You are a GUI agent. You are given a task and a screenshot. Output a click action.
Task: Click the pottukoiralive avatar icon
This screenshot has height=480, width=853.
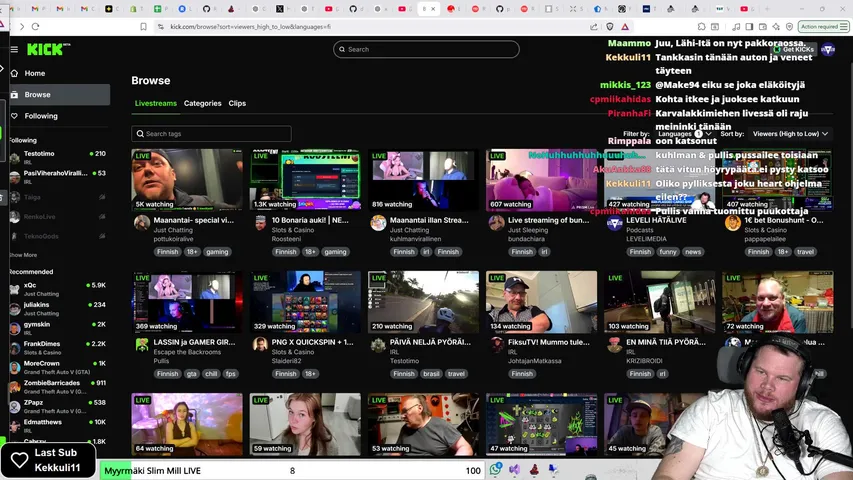coord(142,223)
